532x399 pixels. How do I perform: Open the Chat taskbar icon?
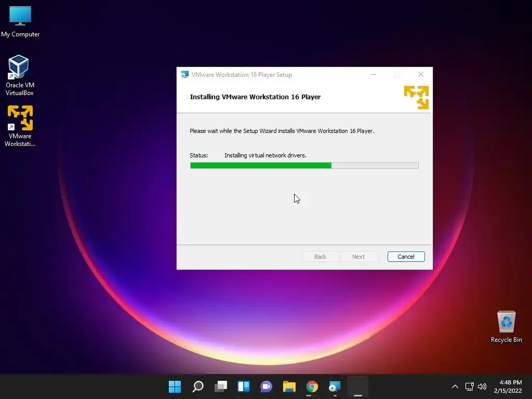(267, 387)
